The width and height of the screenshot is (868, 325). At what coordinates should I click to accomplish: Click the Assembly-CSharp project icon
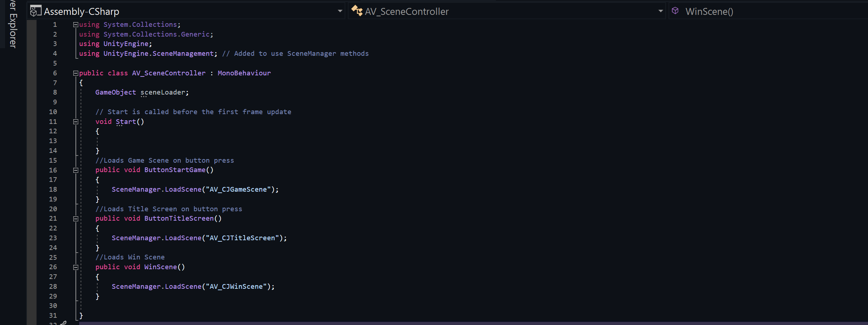click(x=35, y=11)
